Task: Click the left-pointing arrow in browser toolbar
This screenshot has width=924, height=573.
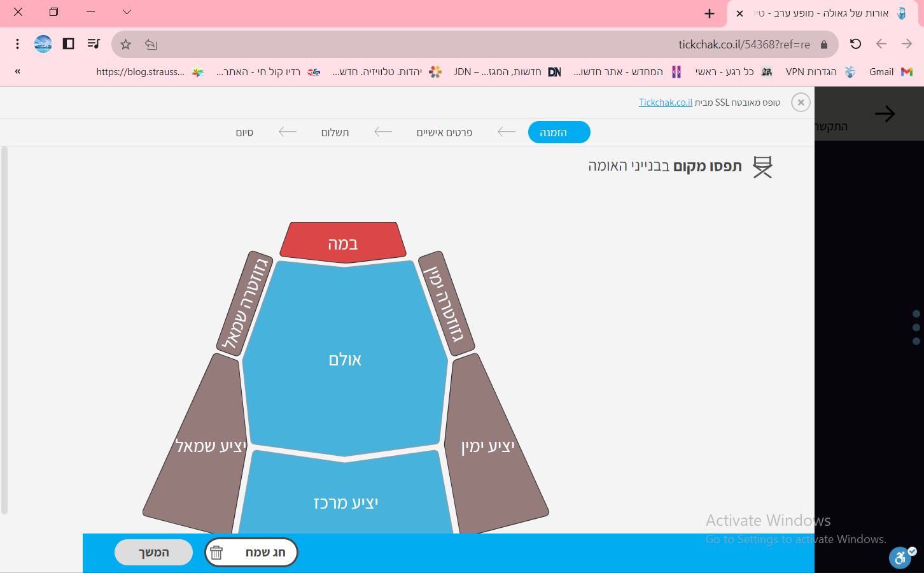Action: point(881,44)
